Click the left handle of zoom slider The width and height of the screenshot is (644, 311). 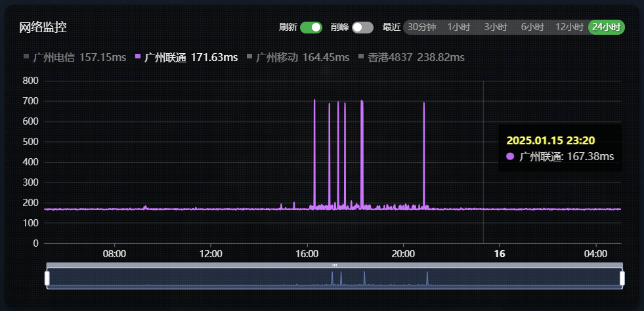47,278
